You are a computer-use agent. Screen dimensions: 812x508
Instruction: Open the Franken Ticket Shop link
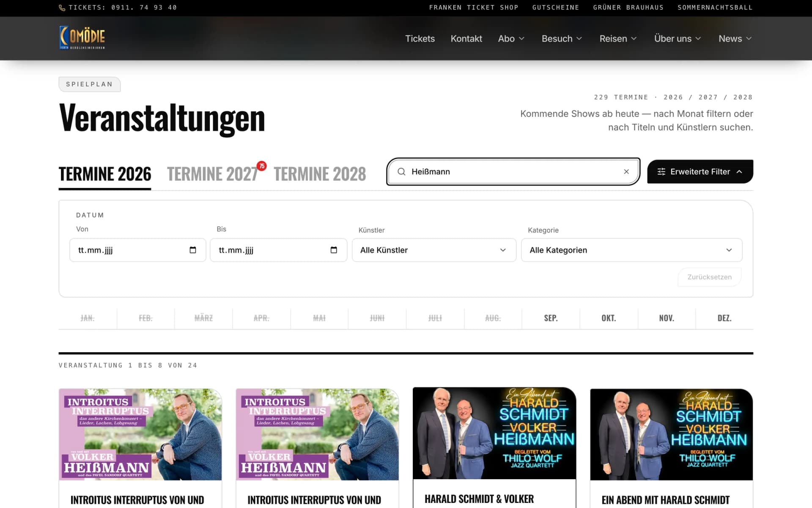(474, 8)
